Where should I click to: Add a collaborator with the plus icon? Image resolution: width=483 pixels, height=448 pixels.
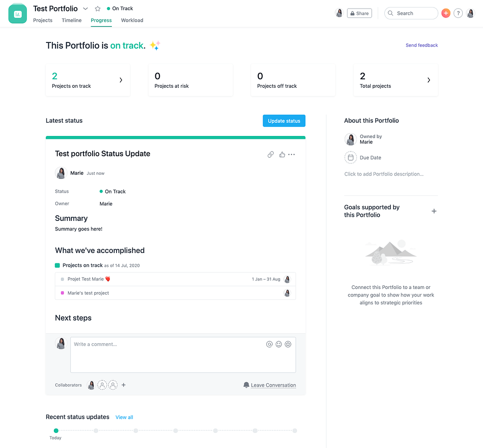coord(123,385)
